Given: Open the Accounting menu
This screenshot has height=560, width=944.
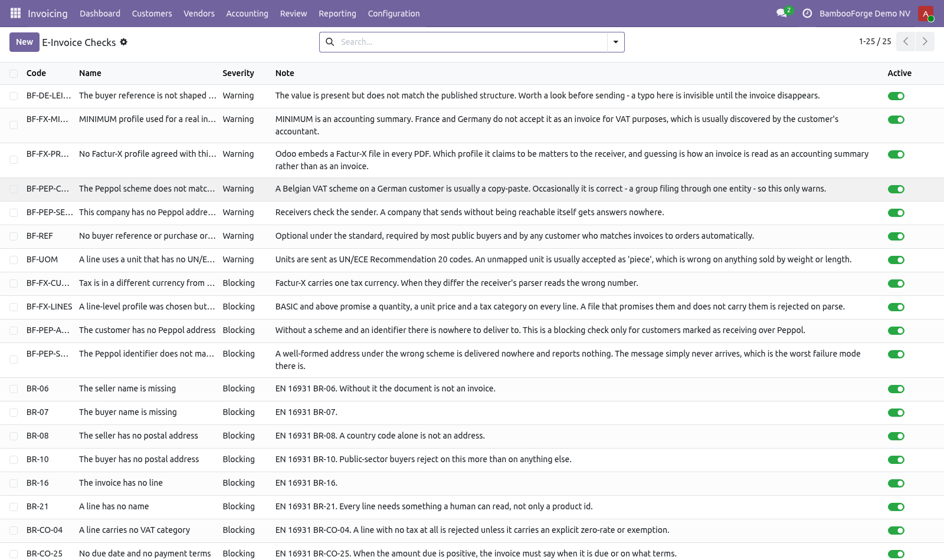Looking at the screenshot, I should [x=247, y=14].
